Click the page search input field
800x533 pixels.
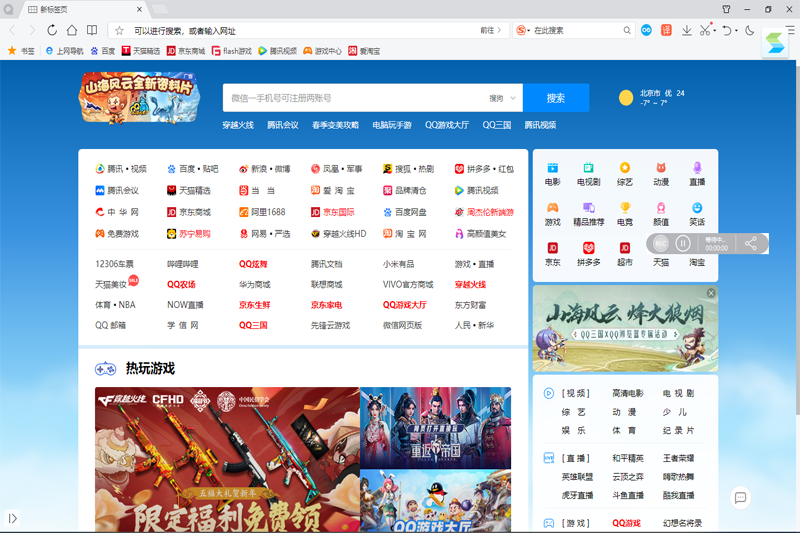pos(355,98)
